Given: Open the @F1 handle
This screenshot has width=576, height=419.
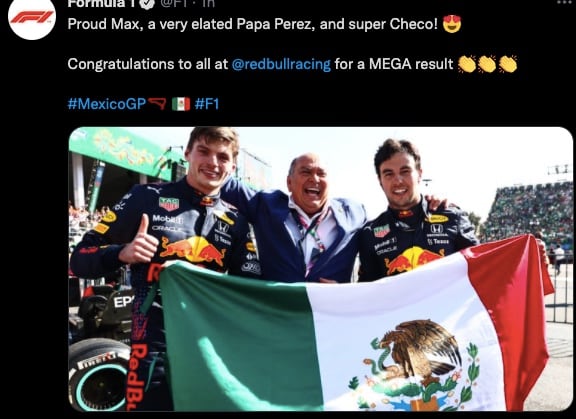Looking at the screenshot, I should coord(173,4).
